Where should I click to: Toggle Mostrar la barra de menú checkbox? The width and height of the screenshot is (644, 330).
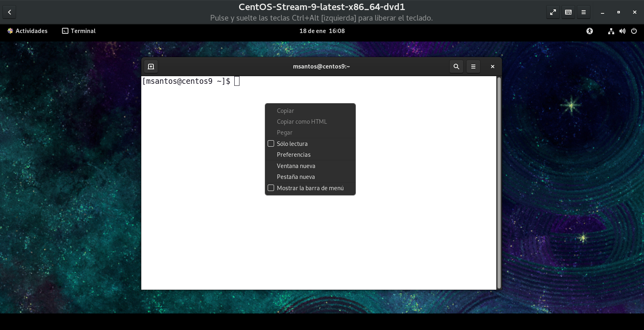tap(271, 188)
